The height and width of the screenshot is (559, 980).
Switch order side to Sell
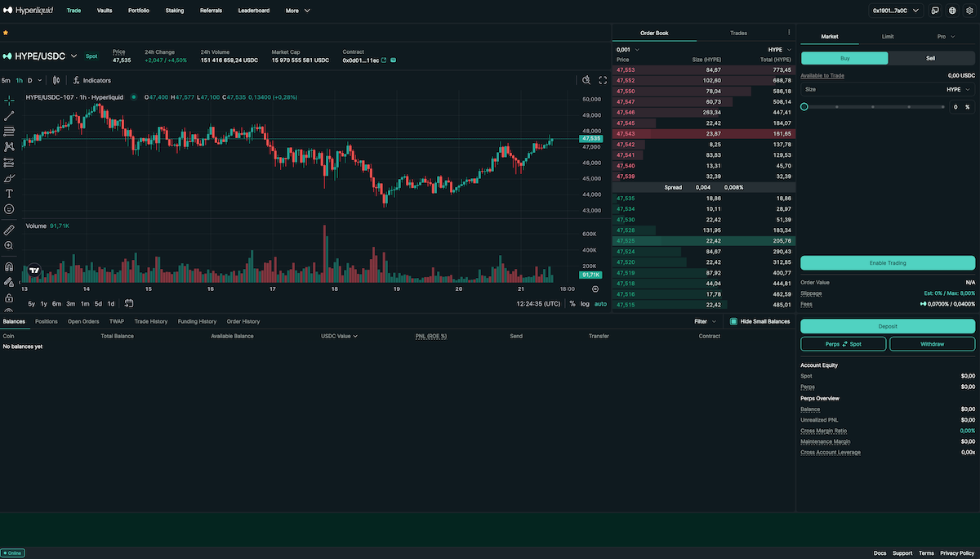coord(931,58)
